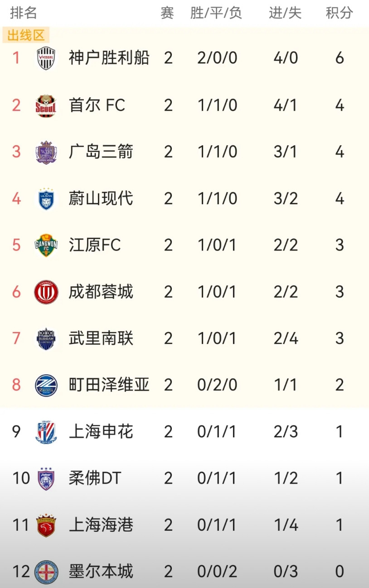Select the Sanfrecce Hiroshima purple crest
The width and height of the screenshot is (369, 588).
[46, 152]
